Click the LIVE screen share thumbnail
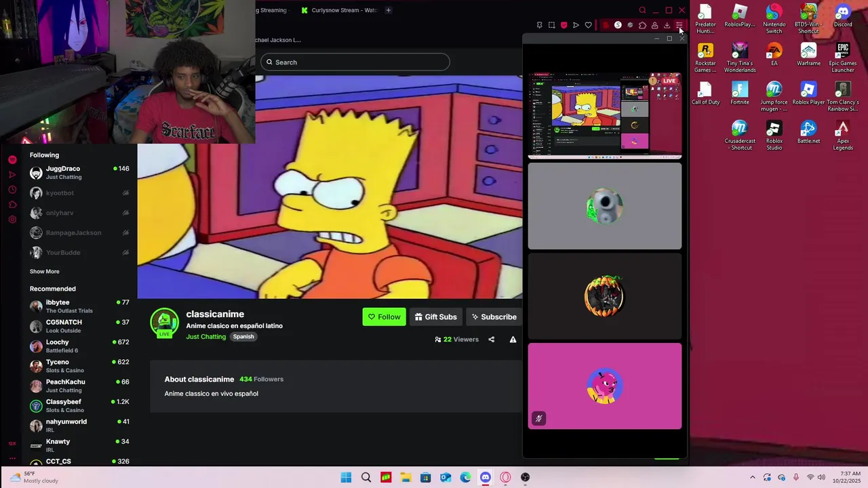 [605, 115]
